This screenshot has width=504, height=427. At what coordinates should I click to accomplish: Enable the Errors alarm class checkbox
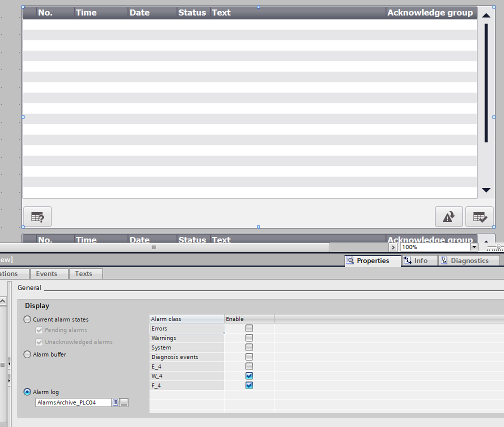[x=249, y=328]
